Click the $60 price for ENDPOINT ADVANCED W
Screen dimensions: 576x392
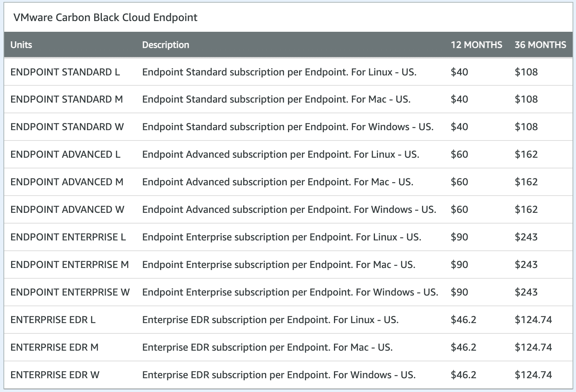[459, 210]
